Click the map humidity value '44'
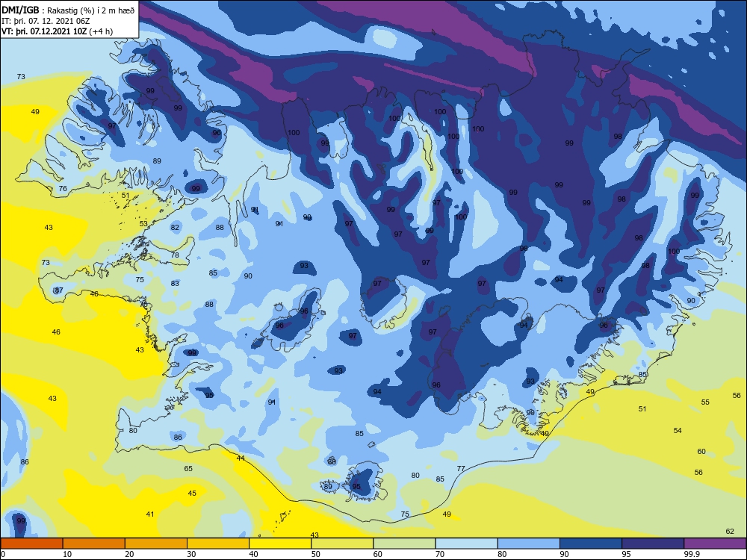 tap(241, 458)
